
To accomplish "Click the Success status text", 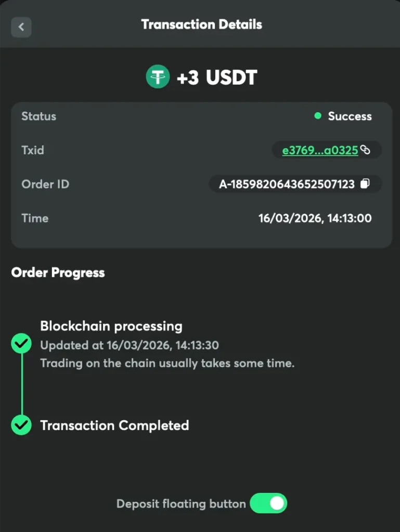I will point(350,116).
